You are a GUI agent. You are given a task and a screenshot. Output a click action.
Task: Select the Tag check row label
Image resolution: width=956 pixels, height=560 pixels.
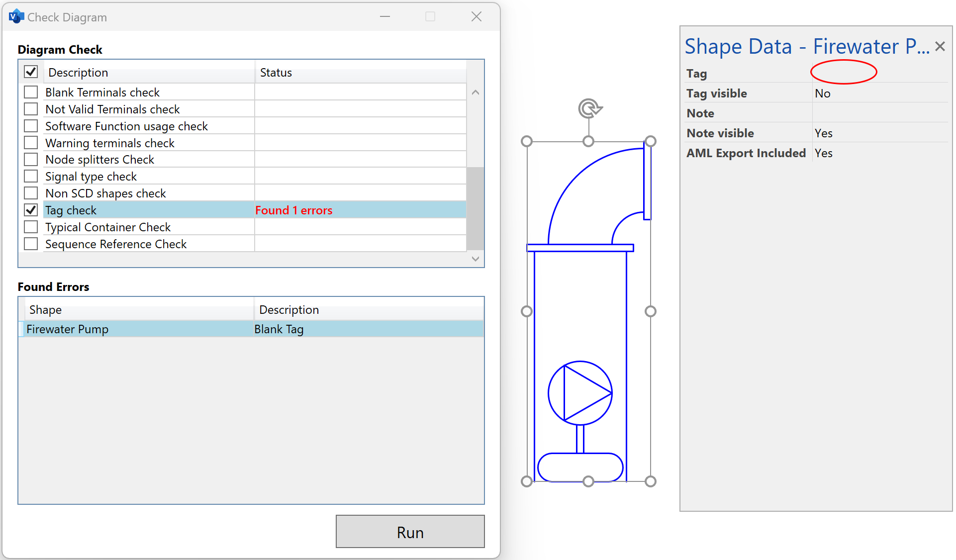pos(71,210)
